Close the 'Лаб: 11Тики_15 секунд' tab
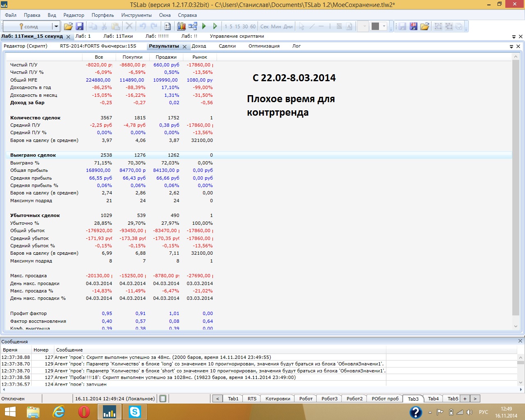The height and width of the screenshot is (420, 525). tap(68, 37)
